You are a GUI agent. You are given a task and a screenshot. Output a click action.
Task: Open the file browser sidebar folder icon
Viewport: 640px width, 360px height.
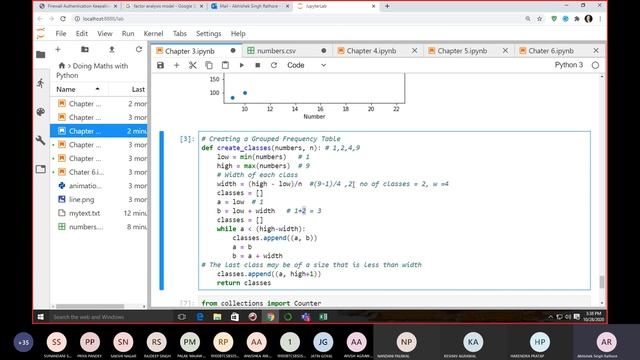(x=41, y=55)
